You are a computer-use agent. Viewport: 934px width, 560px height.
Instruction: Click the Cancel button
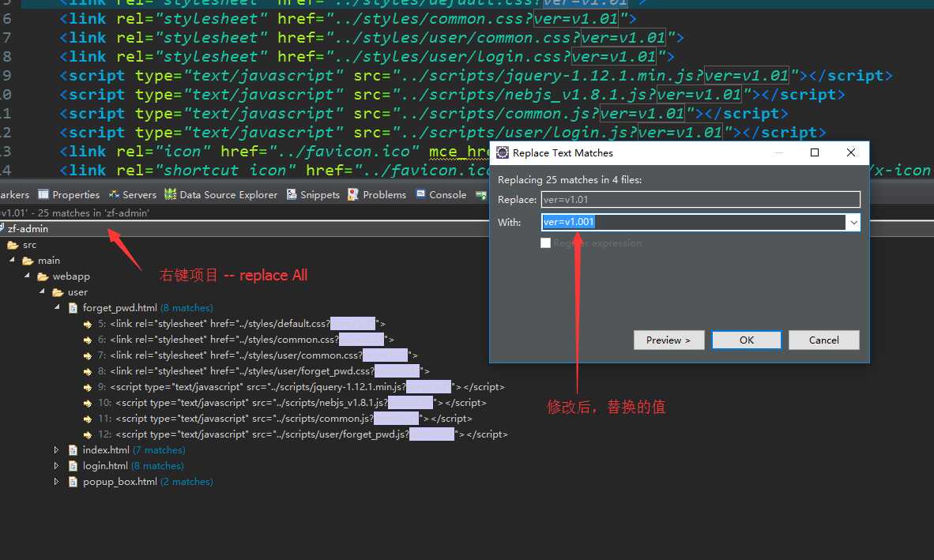(x=824, y=340)
